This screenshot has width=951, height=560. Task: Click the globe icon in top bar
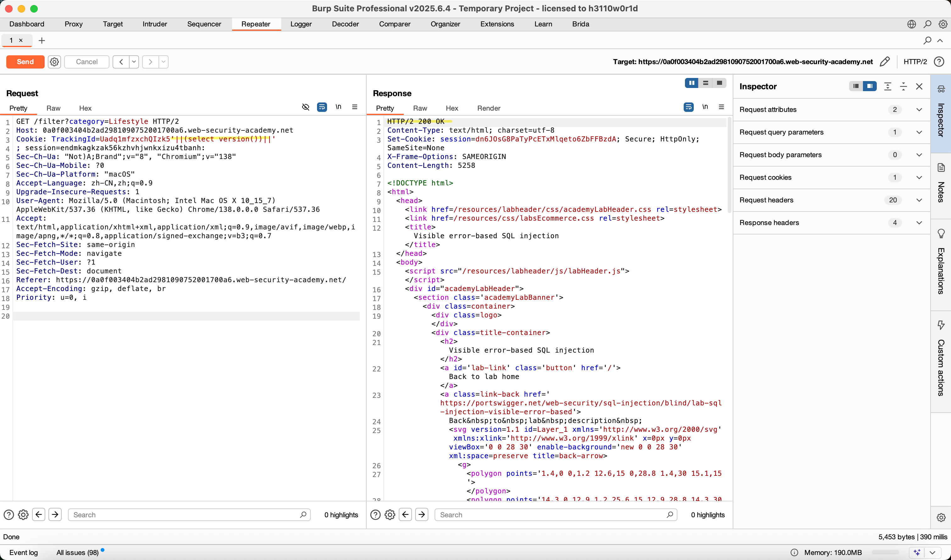tap(911, 24)
